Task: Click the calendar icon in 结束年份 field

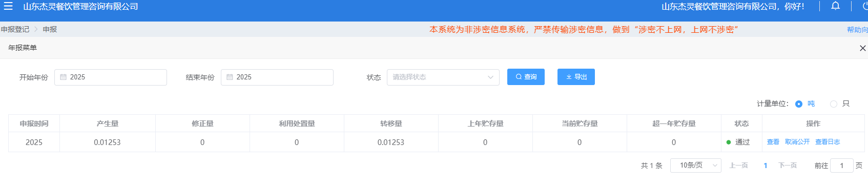Action: 230,77
